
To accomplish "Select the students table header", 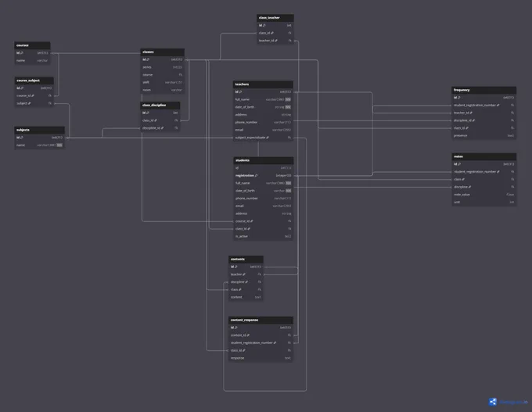I will [264, 160].
